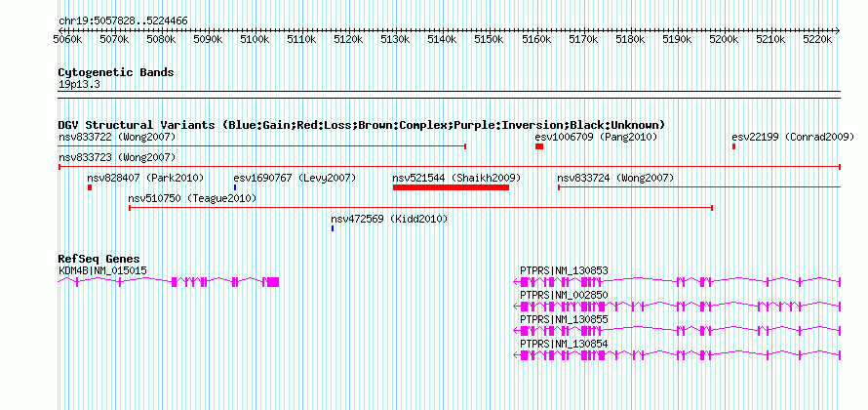Click the 5060k ruler tick label

point(67,40)
